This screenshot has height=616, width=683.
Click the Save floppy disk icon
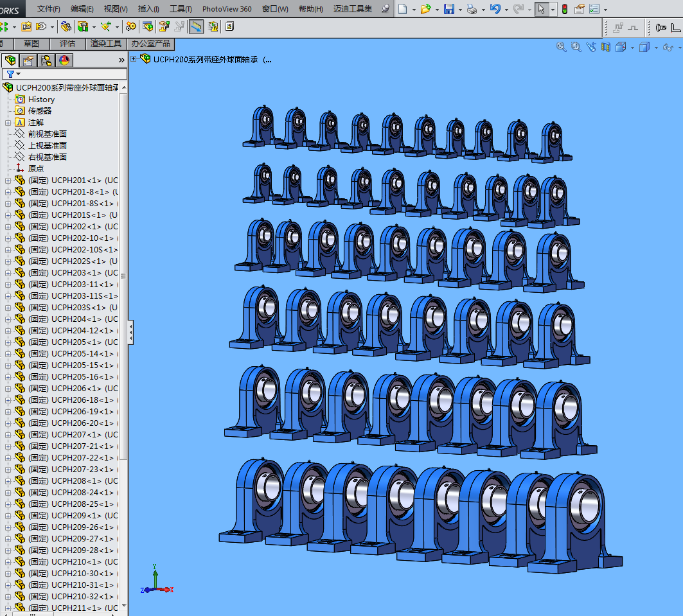pos(449,9)
